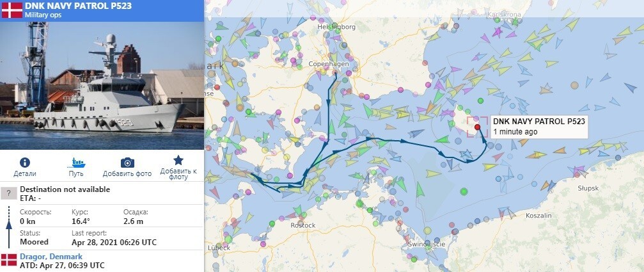Click the Koszalin city label on map
The width and height of the screenshot is (644, 272).
click(x=538, y=215)
